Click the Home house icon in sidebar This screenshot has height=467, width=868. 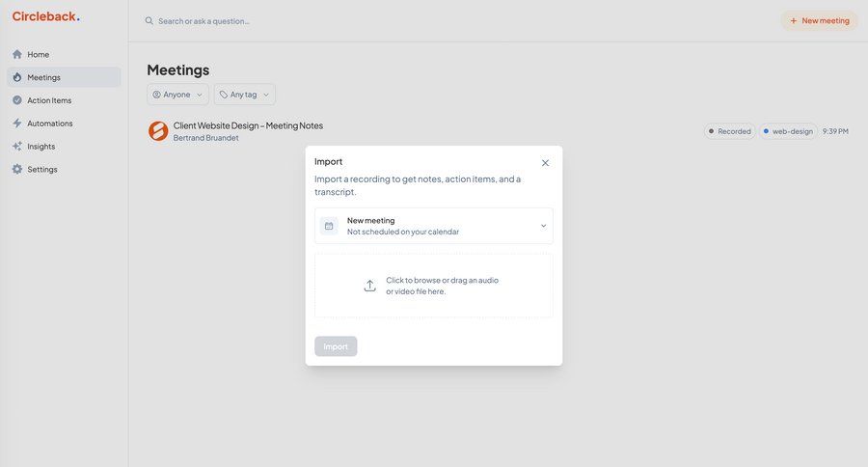click(x=17, y=54)
